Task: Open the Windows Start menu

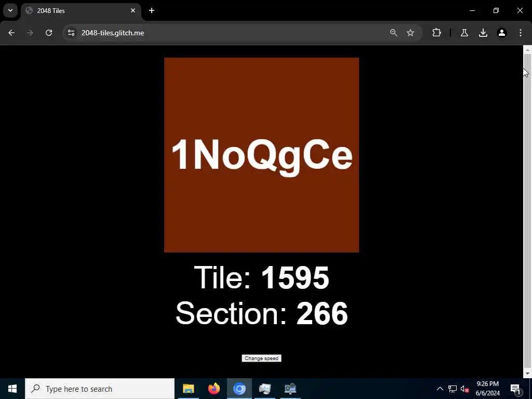Action: (x=12, y=389)
